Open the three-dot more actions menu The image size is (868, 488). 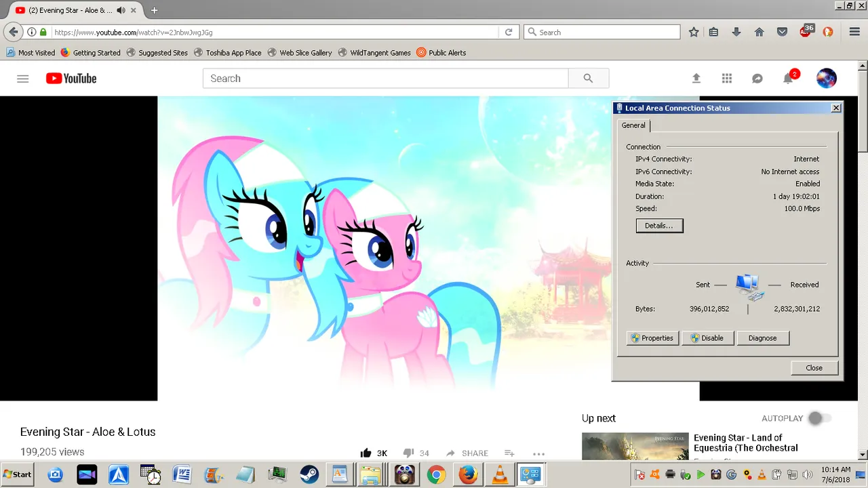[x=538, y=453]
